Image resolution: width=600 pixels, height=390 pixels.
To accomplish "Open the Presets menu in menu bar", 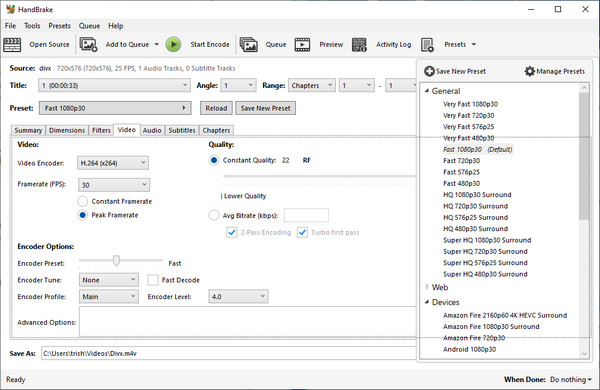I will coord(59,26).
